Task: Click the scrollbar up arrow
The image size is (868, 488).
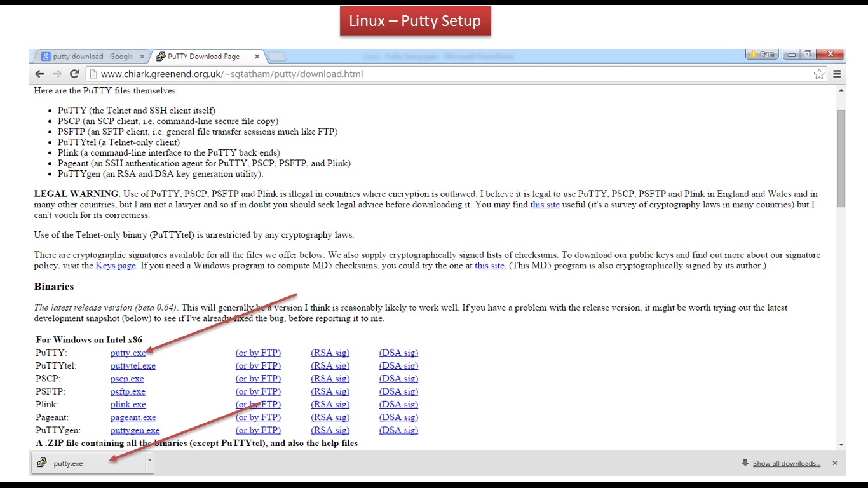Action: coord(841,90)
